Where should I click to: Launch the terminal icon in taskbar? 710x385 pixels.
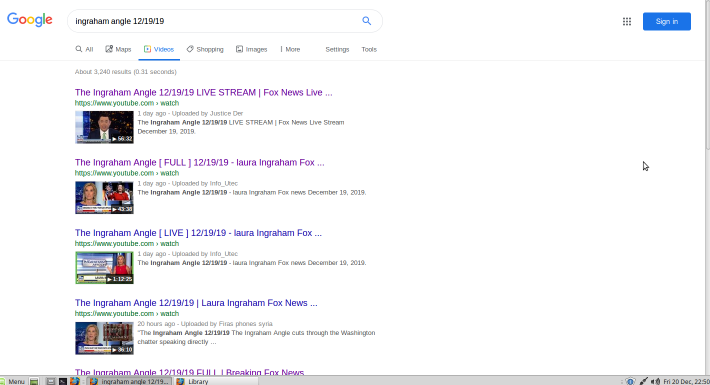point(63,381)
